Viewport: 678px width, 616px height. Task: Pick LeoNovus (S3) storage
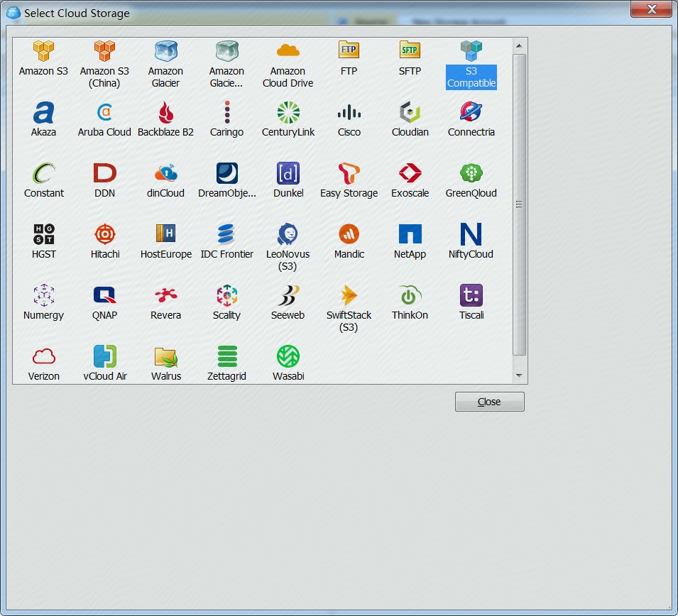click(288, 234)
